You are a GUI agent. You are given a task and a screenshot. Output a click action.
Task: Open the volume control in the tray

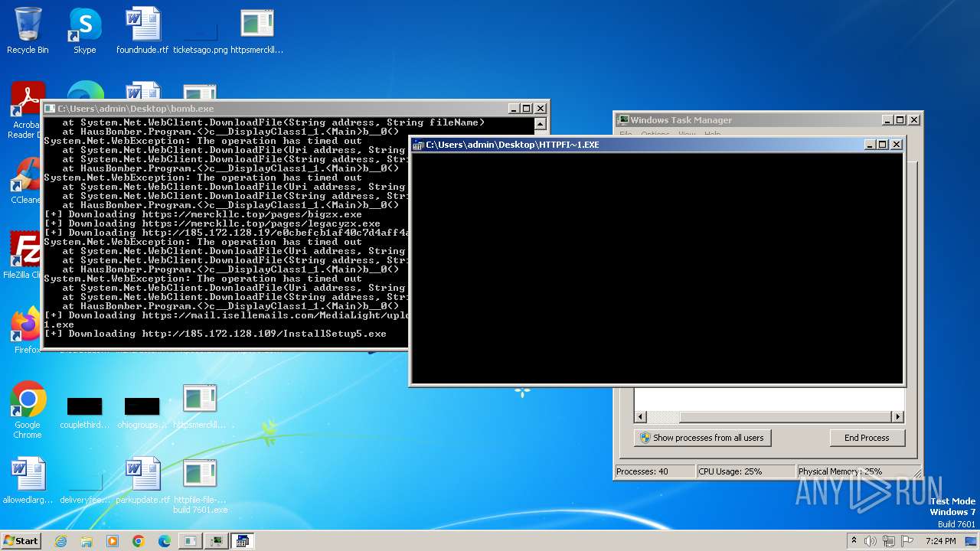[871, 541]
